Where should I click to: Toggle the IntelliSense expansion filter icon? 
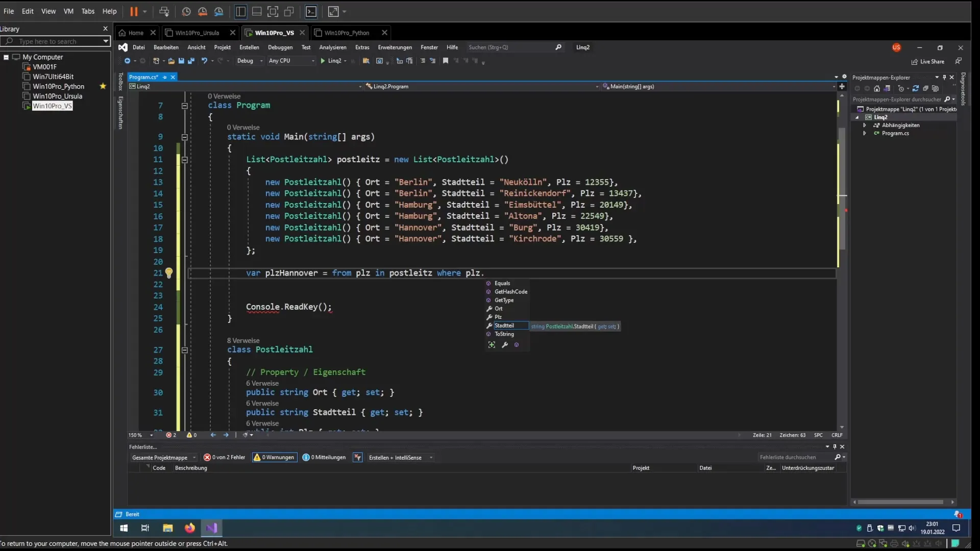tap(492, 345)
